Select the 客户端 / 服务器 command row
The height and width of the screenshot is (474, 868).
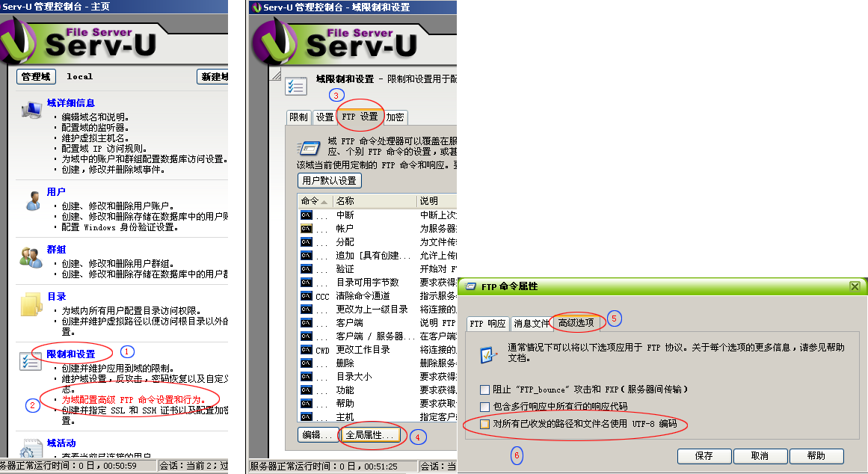point(376,336)
